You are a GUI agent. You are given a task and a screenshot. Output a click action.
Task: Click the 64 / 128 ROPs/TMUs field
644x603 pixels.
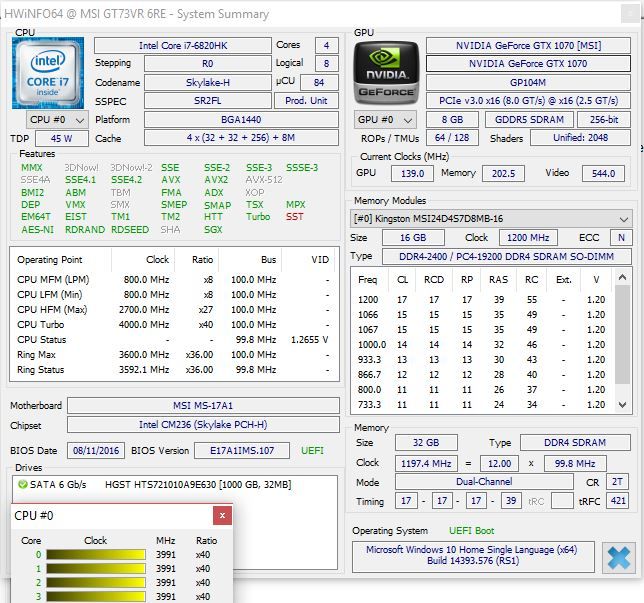pyautogui.click(x=452, y=138)
